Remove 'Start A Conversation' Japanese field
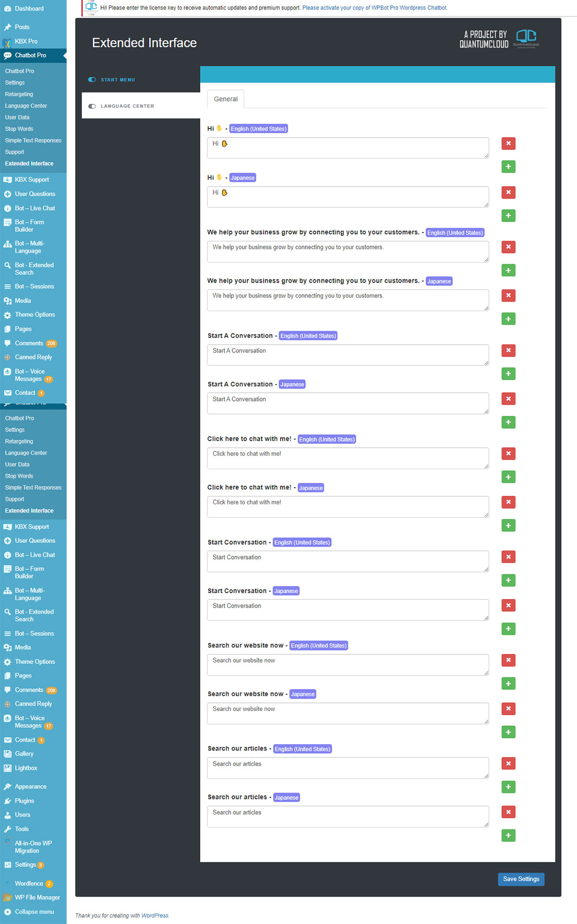This screenshot has width=577, height=924. coord(508,399)
